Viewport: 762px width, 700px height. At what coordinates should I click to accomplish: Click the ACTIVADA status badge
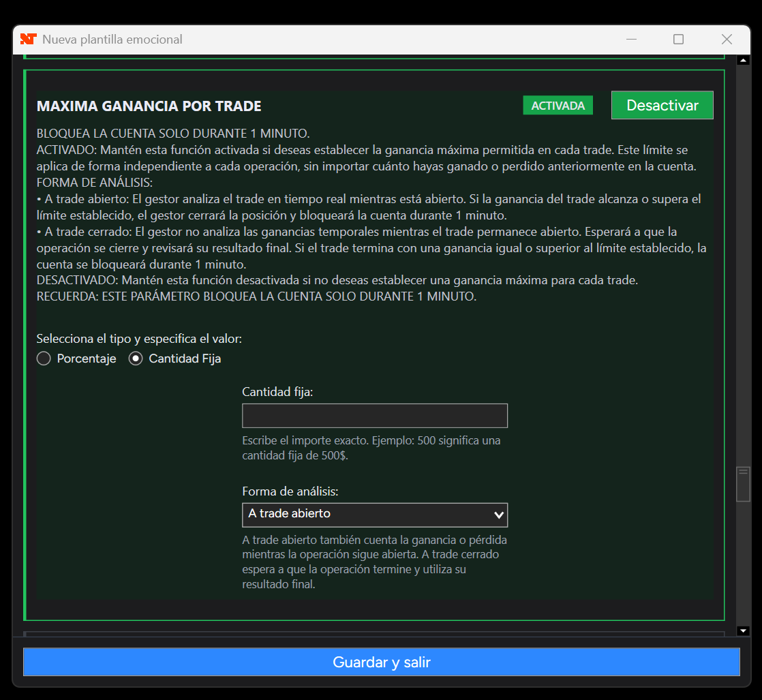pyautogui.click(x=558, y=106)
